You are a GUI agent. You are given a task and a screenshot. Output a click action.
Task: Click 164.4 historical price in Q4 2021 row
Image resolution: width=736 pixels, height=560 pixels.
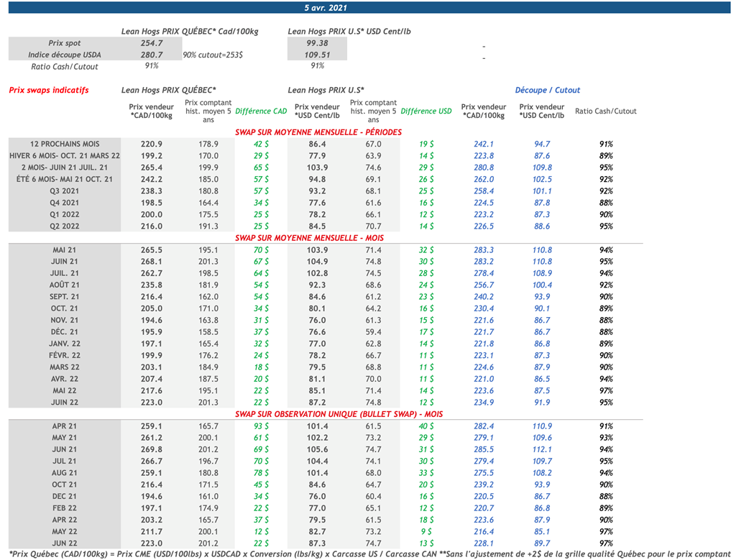208,203
